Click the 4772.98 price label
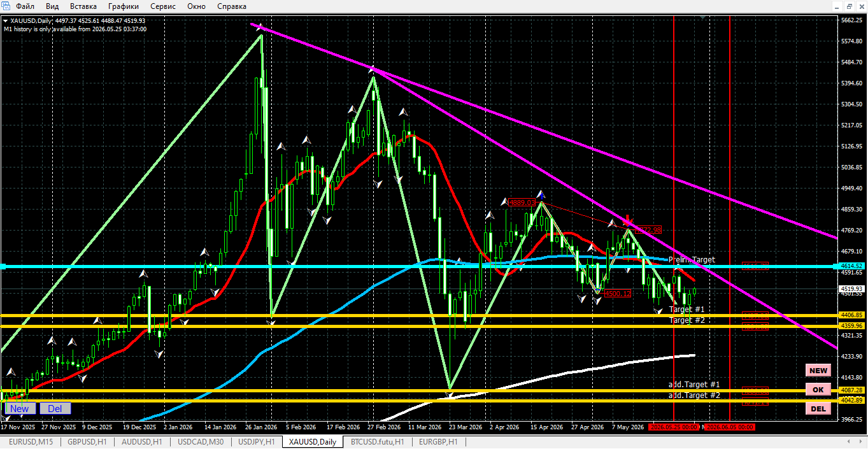The image size is (868, 449). click(x=648, y=230)
